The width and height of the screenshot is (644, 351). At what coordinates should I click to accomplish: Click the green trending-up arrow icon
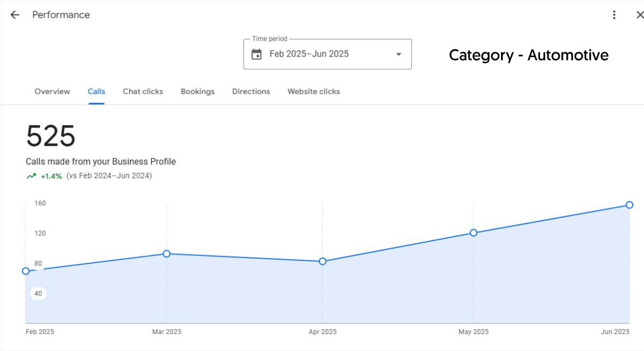tap(31, 176)
